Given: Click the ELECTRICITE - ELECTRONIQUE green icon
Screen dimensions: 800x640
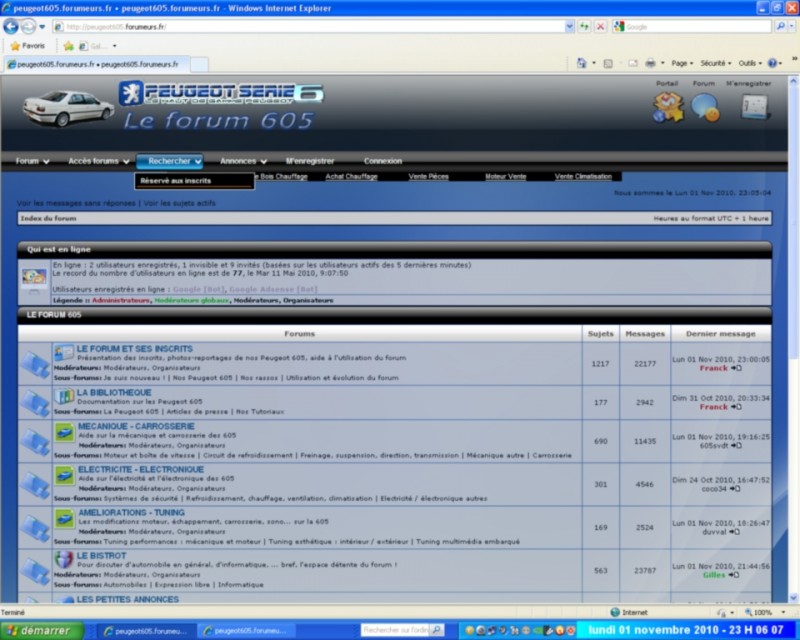Looking at the screenshot, I should 65,476.
